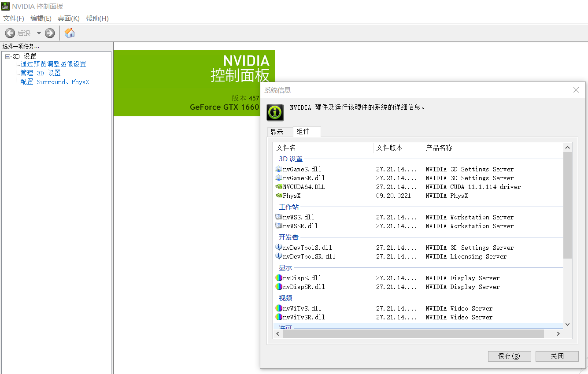Open the 文件(F) menu

[x=14, y=18]
